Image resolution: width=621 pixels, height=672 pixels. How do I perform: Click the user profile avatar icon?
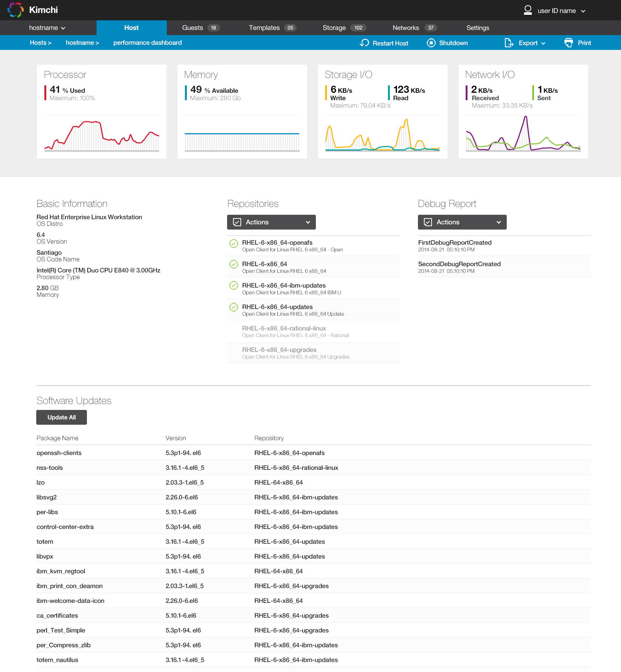point(528,10)
